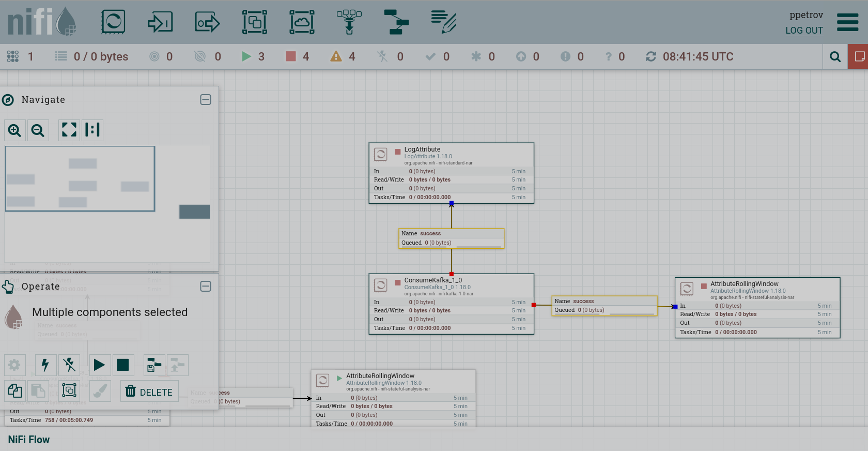The width and height of the screenshot is (868, 451).
Task: Click the NiFi logo
Action: point(42,22)
